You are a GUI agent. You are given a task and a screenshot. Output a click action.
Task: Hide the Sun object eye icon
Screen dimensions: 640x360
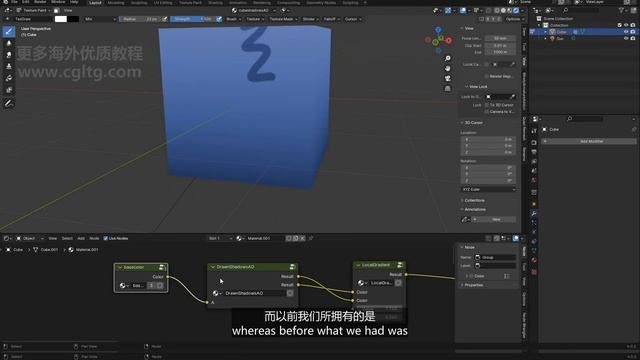(x=626, y=39)
